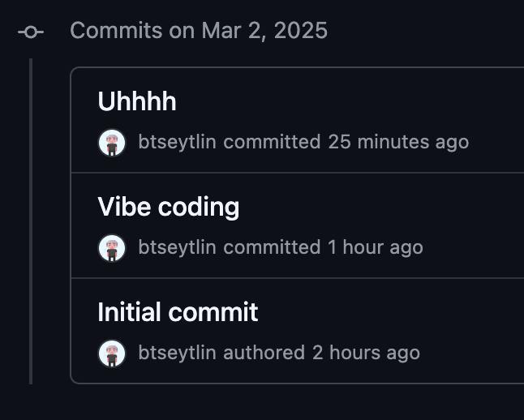
Task: Open the Vibe coding commit
Action: 169,207
